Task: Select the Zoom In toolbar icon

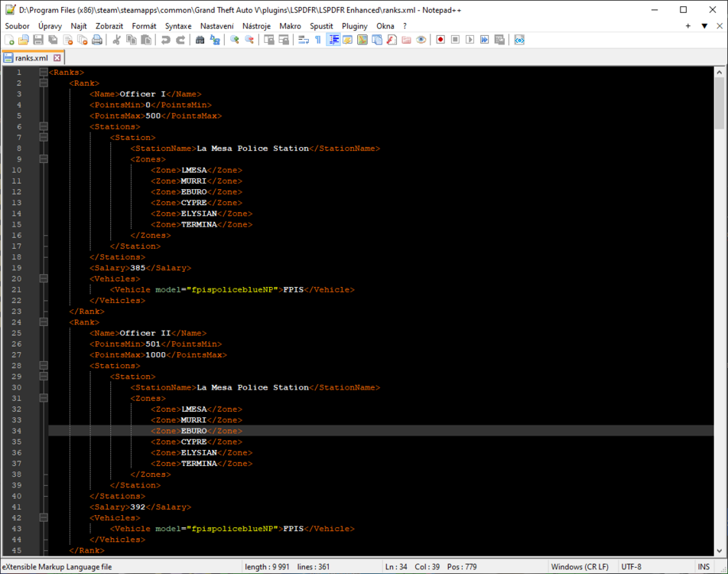Action: (234, 39)
